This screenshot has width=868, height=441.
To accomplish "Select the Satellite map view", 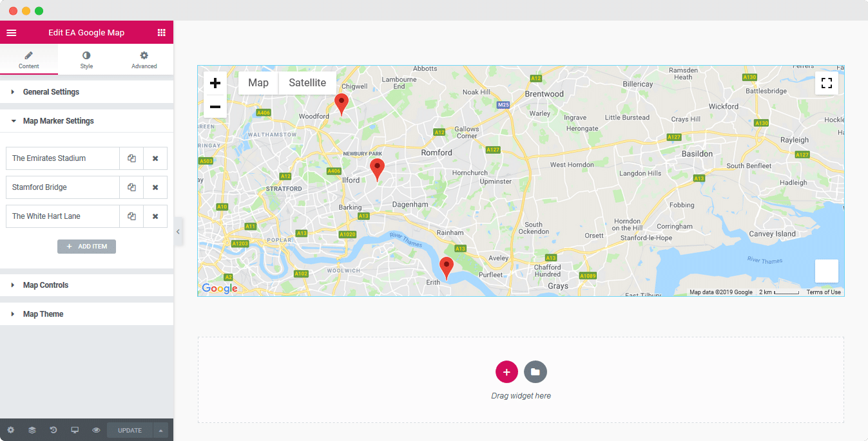I will coord(307,82).
